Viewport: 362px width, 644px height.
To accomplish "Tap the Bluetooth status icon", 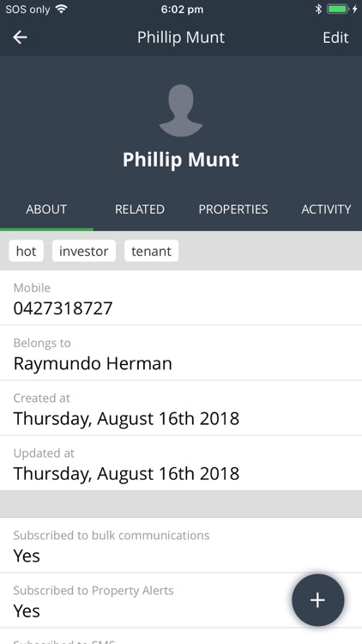I will [318, 9].
